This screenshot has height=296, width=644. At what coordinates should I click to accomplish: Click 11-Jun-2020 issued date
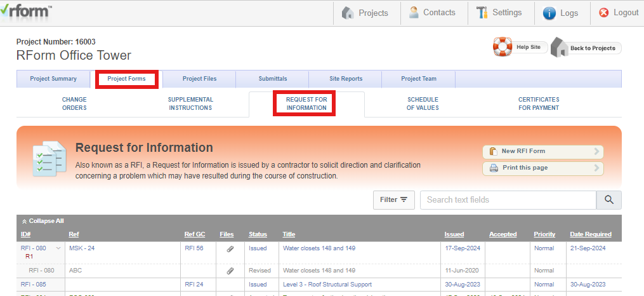(x=462, y=271)
